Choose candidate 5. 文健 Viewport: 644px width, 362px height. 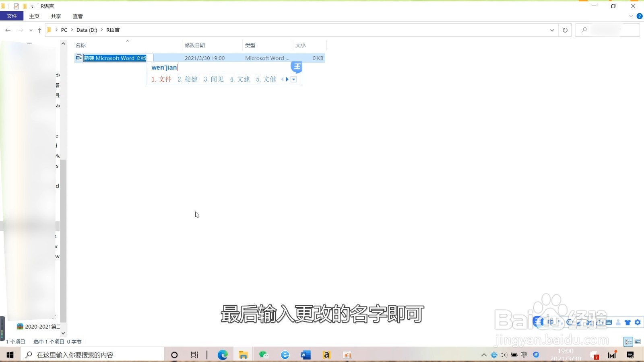pyautogui.click(x=266, y=79)
